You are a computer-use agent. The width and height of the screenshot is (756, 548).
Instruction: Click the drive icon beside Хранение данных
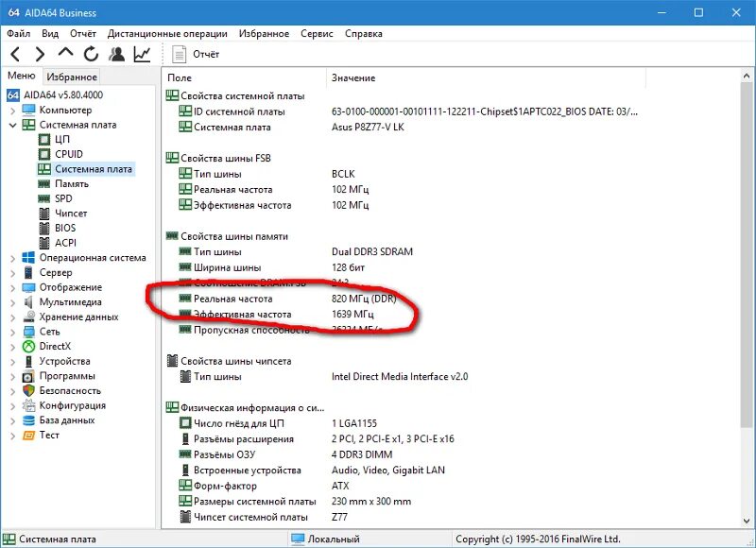28,317
